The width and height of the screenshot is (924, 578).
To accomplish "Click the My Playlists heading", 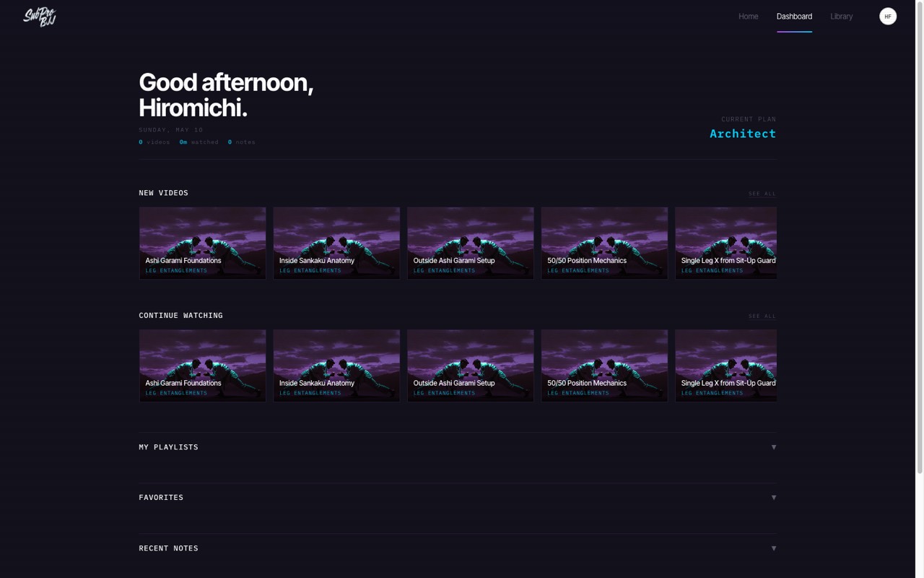I will (x=168, y=447).
